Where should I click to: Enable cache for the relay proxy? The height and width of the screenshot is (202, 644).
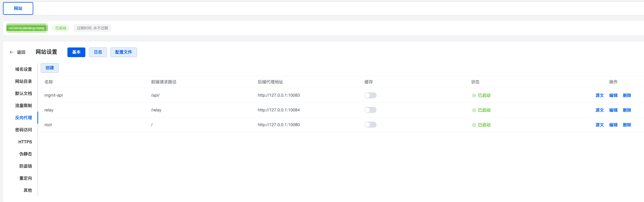[x=370, y=110]
